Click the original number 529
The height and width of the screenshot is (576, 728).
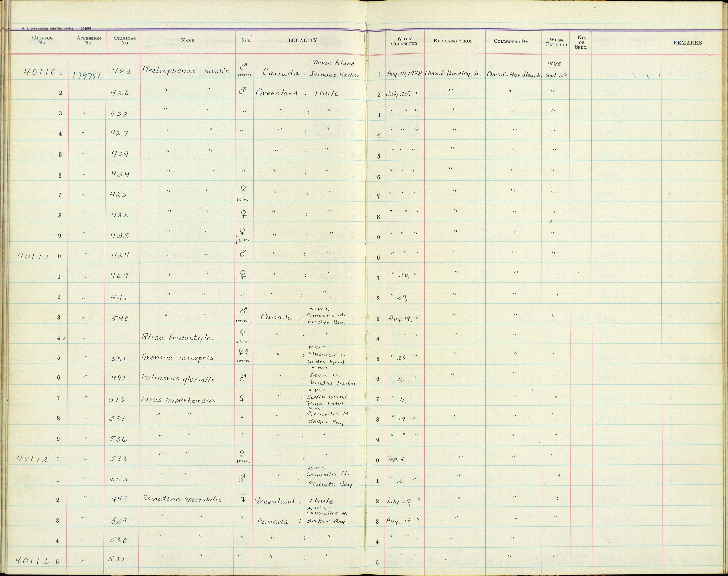(118, 520)
